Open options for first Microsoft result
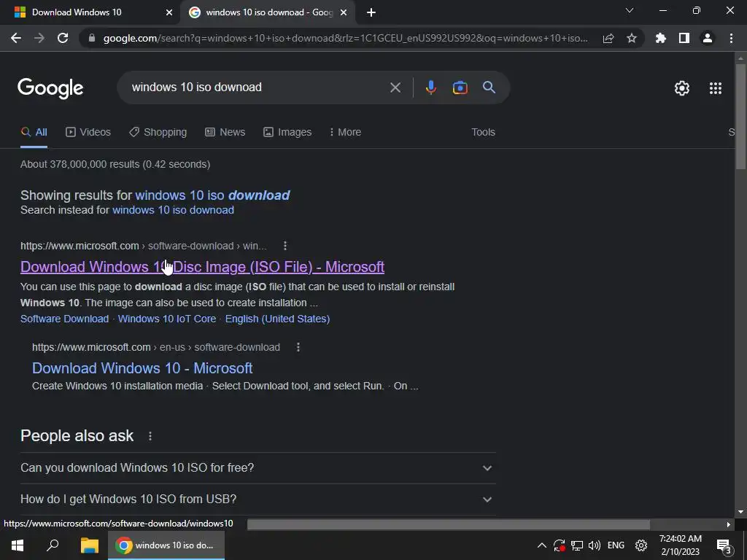Screen dimensions: 747x560 click(x=285, y=246)
